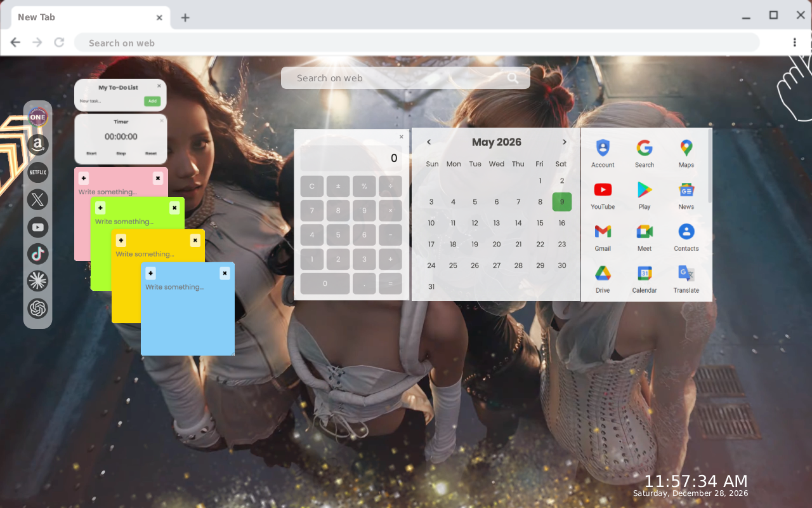This screenshot has width=812, height=508.
Task: Open Google Account in apps panel
Action: [x=603, y=153]
